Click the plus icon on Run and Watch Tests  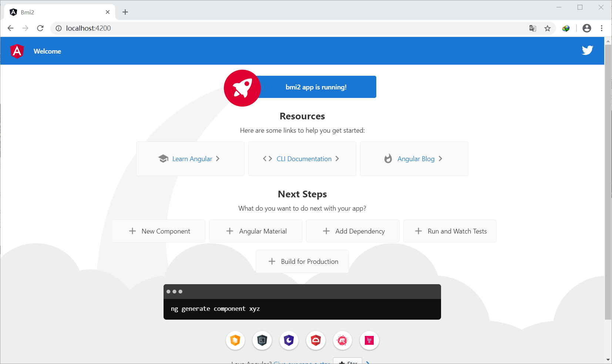418,231
